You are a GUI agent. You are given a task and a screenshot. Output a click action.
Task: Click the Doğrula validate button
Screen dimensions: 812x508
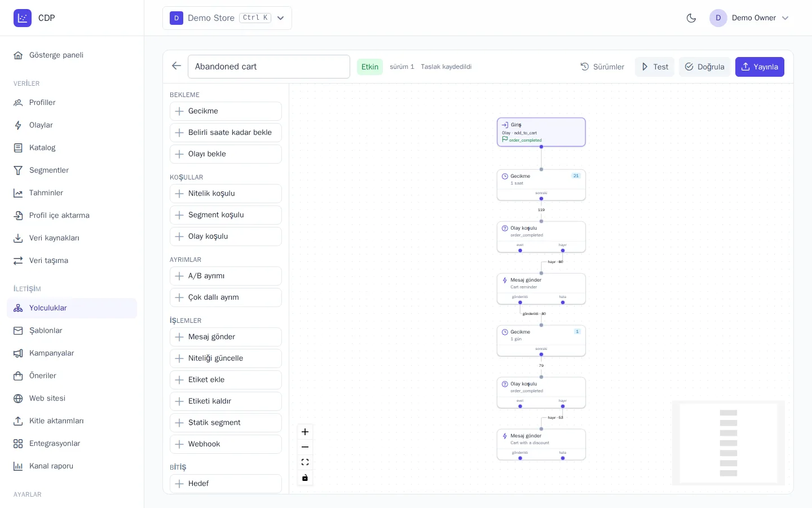tap(705, 67)
